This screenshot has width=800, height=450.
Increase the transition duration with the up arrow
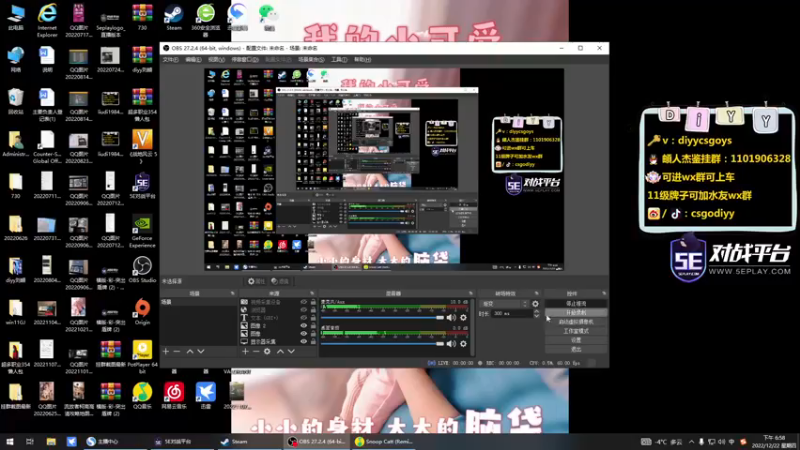536,311
